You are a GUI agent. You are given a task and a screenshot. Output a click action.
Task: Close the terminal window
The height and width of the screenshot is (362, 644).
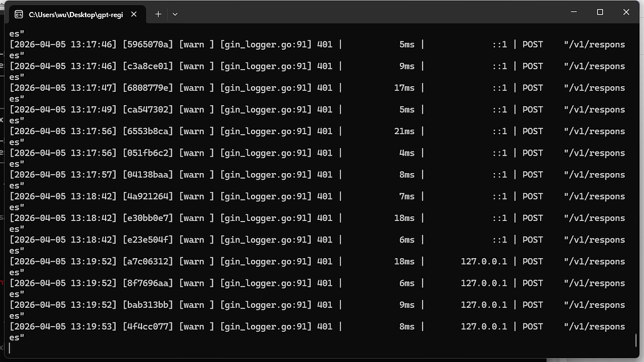[x=626, y=12]
